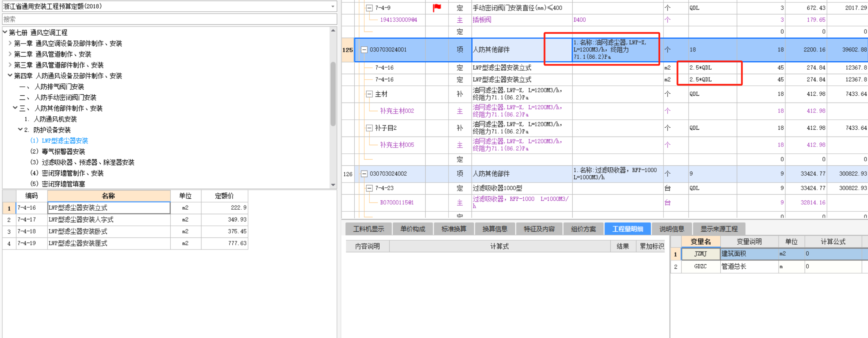Switch to the 工程量明细 tab
The width and height of the screenshot is (868, 338).
628,229
